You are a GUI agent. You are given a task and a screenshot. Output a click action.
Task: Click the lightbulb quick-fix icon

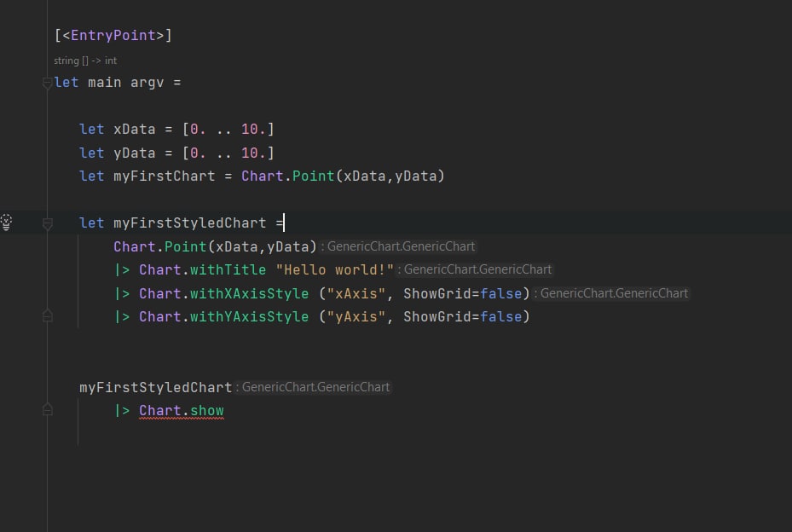[x=6, y=223]
